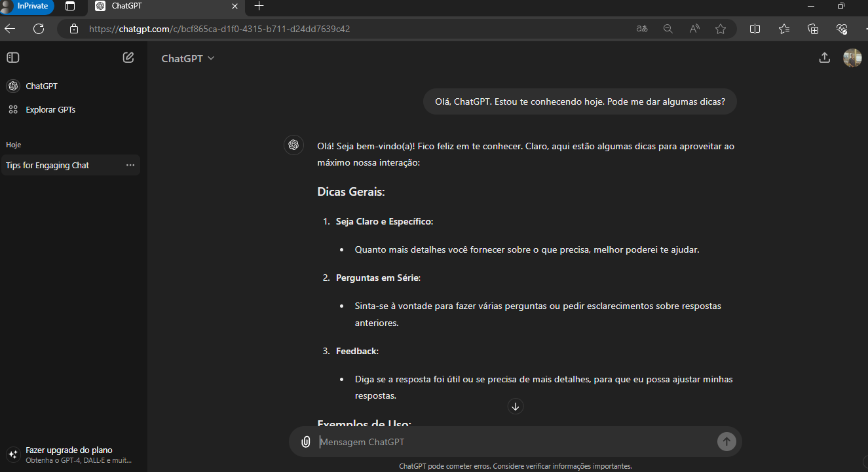This screenshot has height=472, width=868.
Task: Open the browser Collections icon
Action: coord(813,29)
